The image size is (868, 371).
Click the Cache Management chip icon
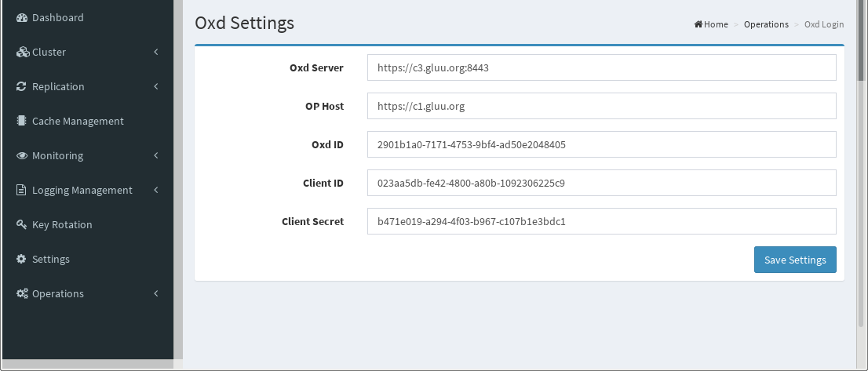click(22, 121)
